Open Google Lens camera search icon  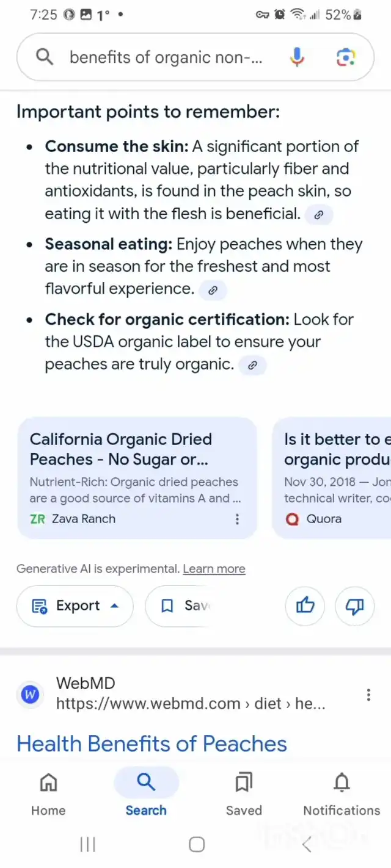click(346, 57)
